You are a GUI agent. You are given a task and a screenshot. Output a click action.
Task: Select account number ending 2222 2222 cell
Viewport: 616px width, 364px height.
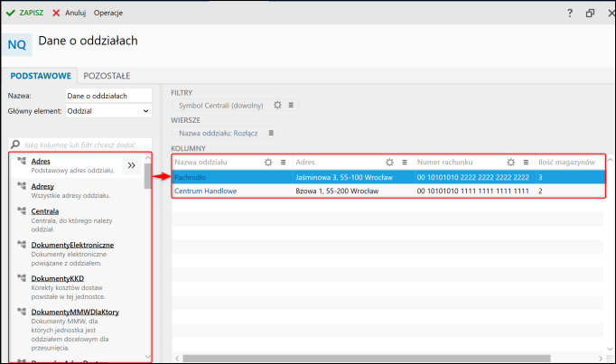point(473,178)
